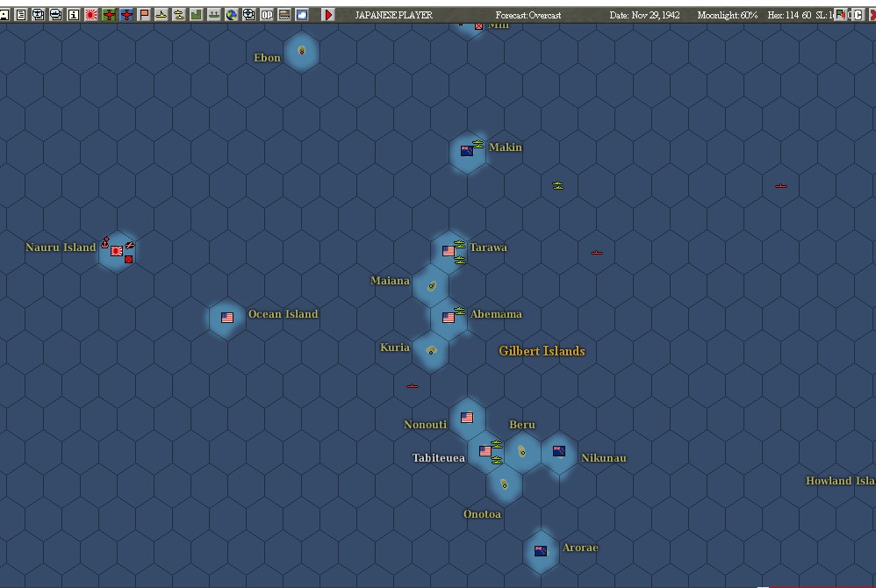
Task: Click the red anchor port icon at Nauru
Action: click(105, 242)
